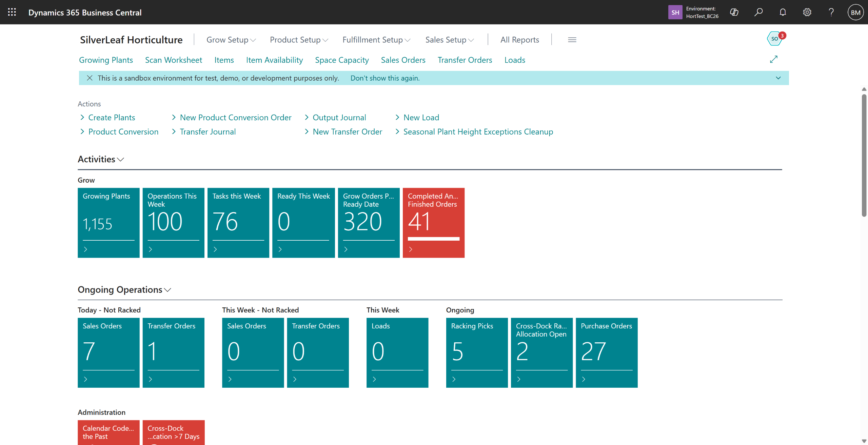Expand page to full screen arrows icon
The image size is (868, 445).
pos(773,59)
